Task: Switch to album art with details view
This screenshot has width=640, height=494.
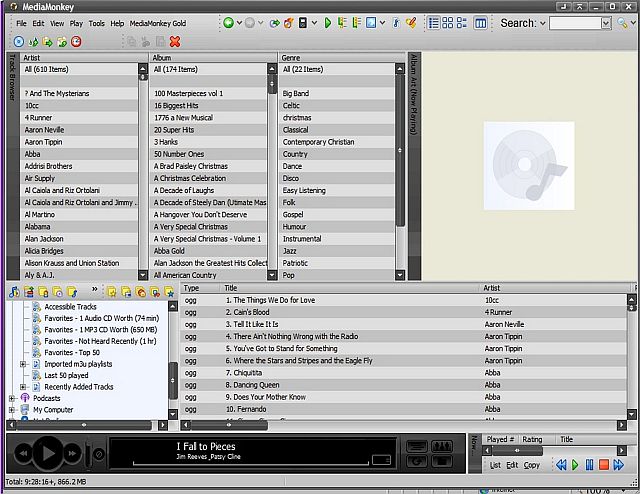Action: pyautogui.click(x=462, y=23)
